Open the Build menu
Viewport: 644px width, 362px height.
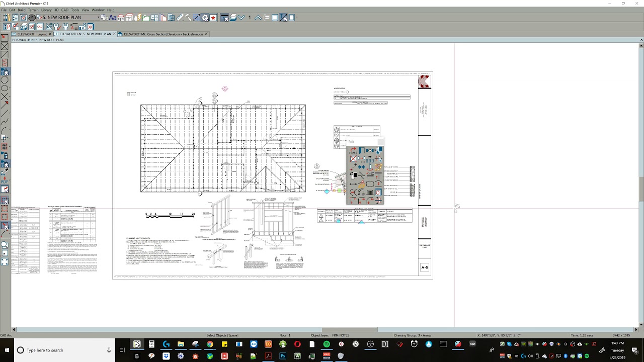tap(21, 10)
